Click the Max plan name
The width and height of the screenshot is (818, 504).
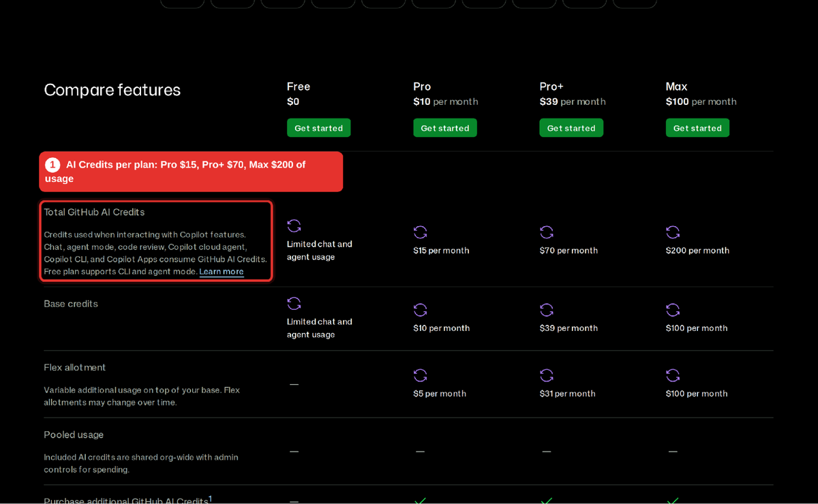pos(676,86)
